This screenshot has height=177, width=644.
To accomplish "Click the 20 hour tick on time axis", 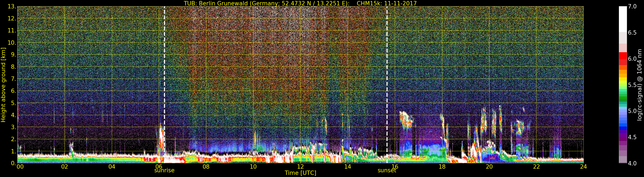I will [489, 167].
